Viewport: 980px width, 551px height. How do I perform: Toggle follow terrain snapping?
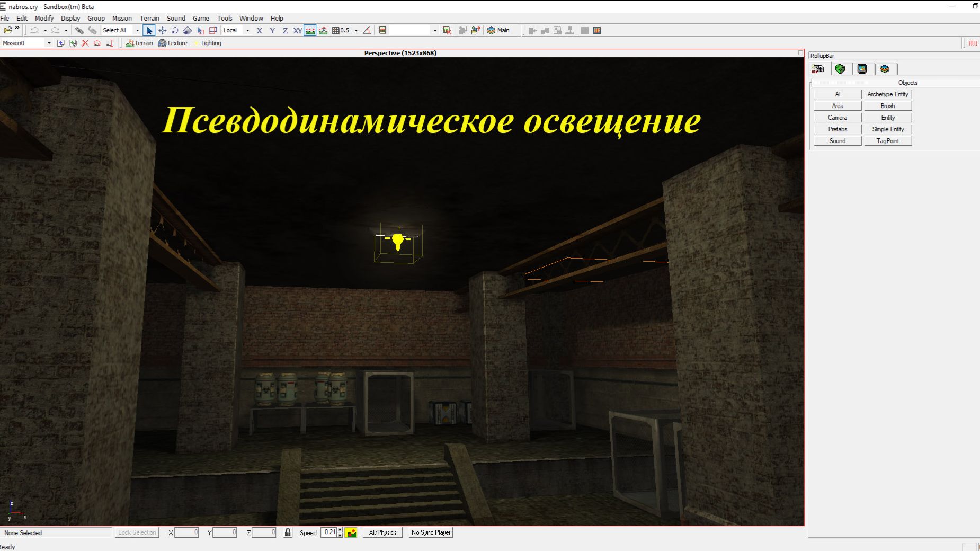pos(310,30)
